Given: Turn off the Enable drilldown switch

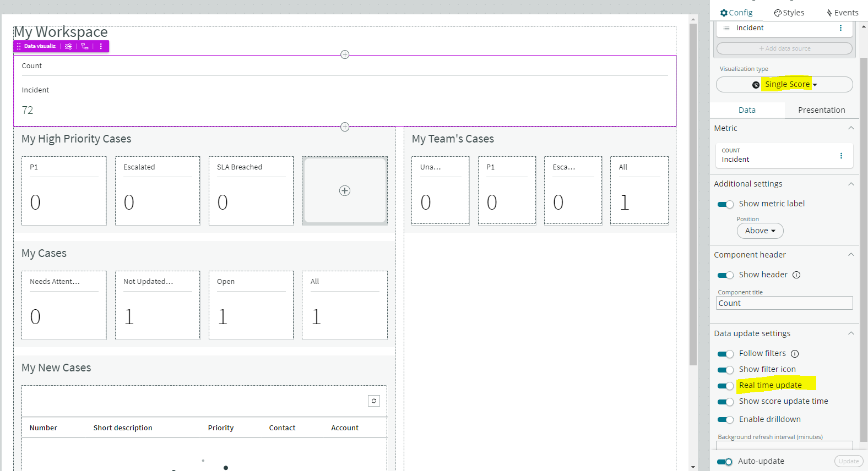Looking at the screenshot, I should coord(725,420).
